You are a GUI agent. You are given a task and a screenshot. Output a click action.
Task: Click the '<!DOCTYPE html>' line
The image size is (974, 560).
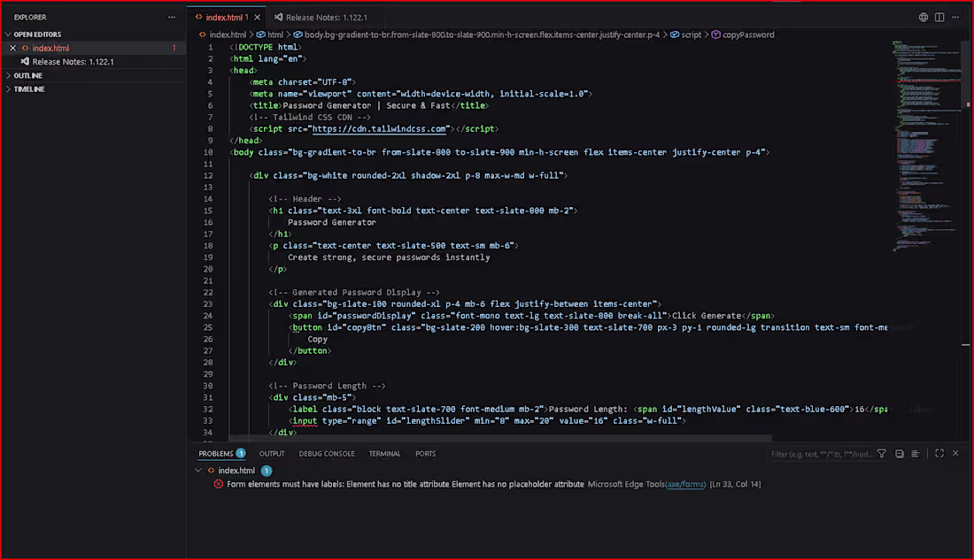[266, 47]
